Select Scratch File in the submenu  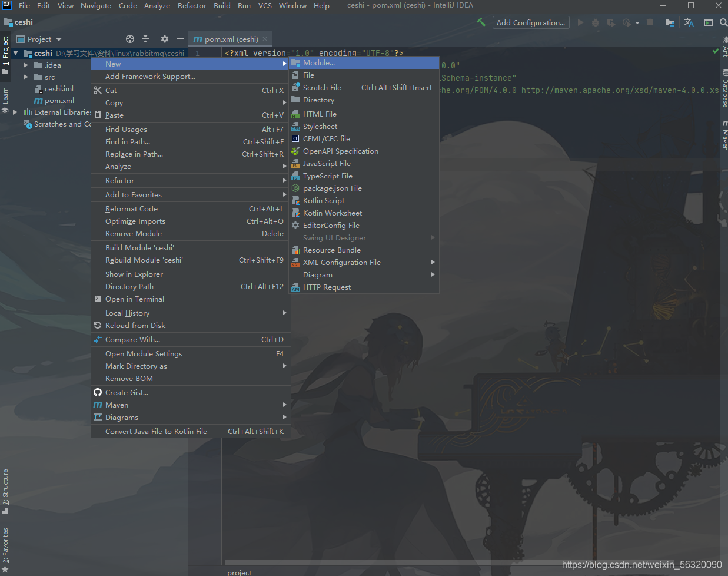pos(365,88)
